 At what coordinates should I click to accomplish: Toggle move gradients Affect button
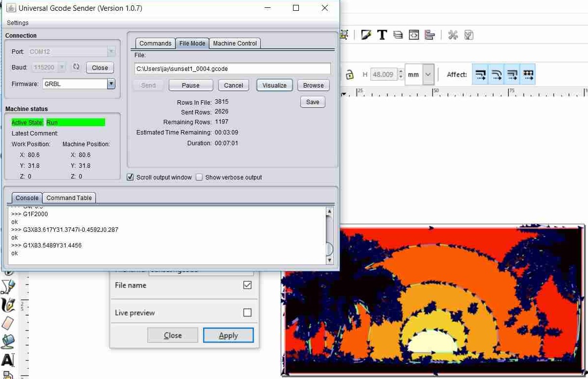512,74
